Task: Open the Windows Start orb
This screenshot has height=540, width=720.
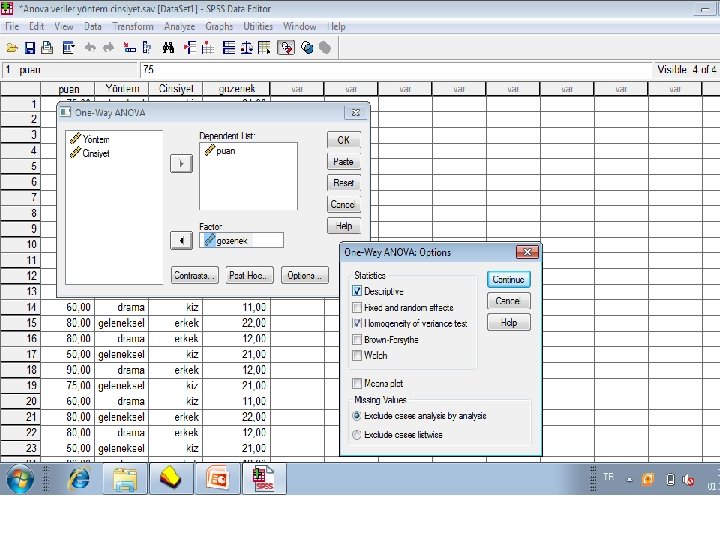Action: click(20, 479)
